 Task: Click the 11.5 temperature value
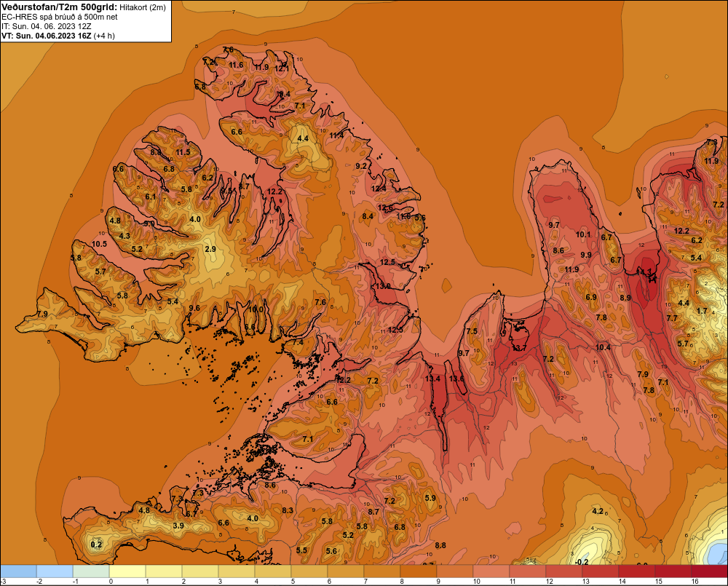(183, 152)
